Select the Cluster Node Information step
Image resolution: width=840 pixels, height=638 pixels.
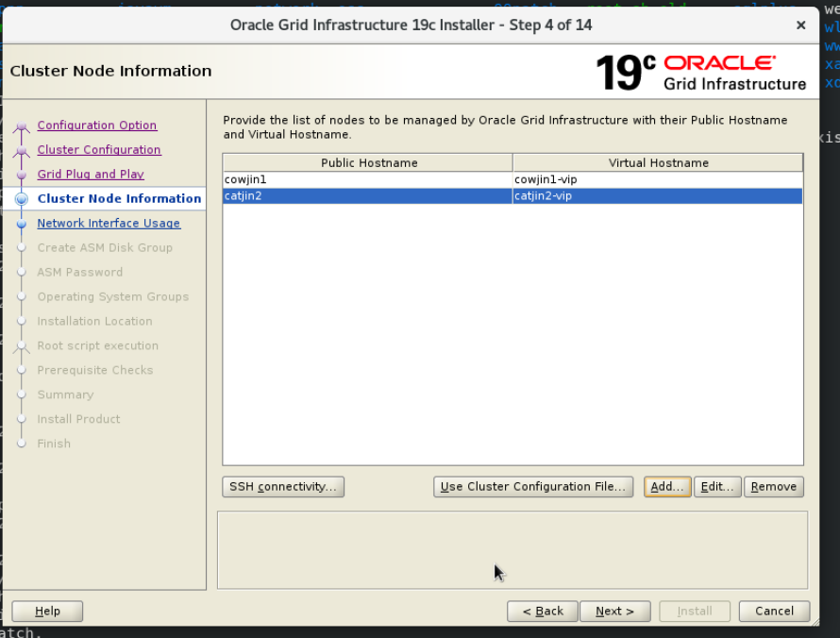(119, 199)
